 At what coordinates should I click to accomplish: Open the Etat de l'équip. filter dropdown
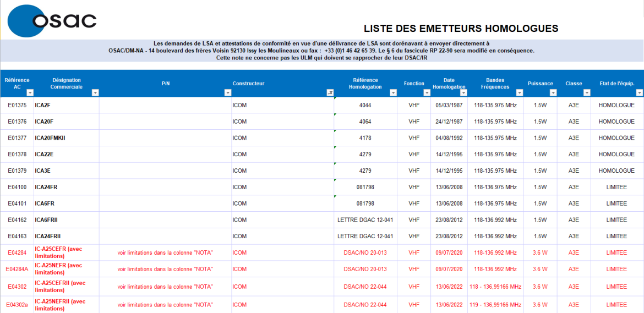click(x=638, y=93)
